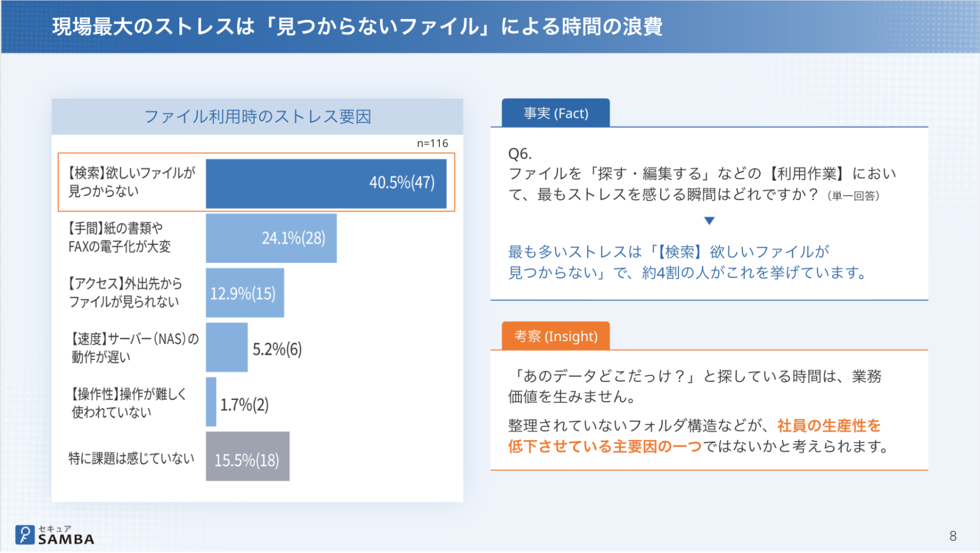The width and height of the screenshot is (980, 553).
Task: Click the orange highlighted text 社員の生産性を
Action: point(829,426)
